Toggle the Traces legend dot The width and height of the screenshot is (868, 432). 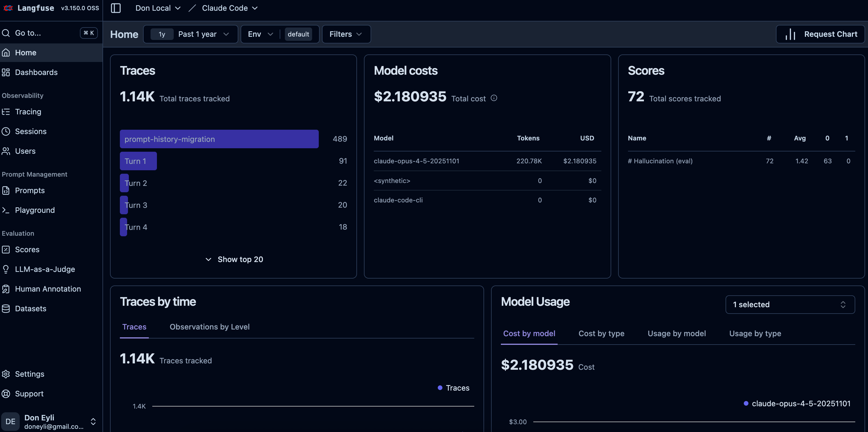(440, 388)
